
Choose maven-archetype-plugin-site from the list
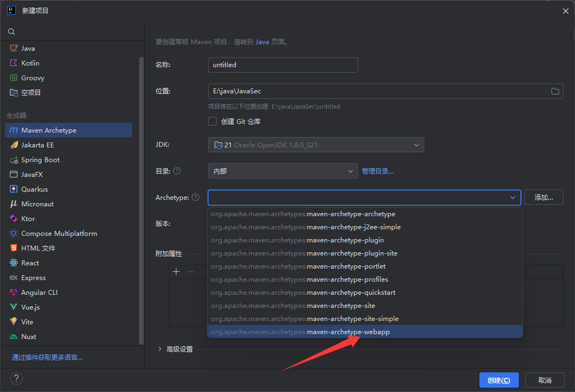pyautogui.click(x=365, y=253)
